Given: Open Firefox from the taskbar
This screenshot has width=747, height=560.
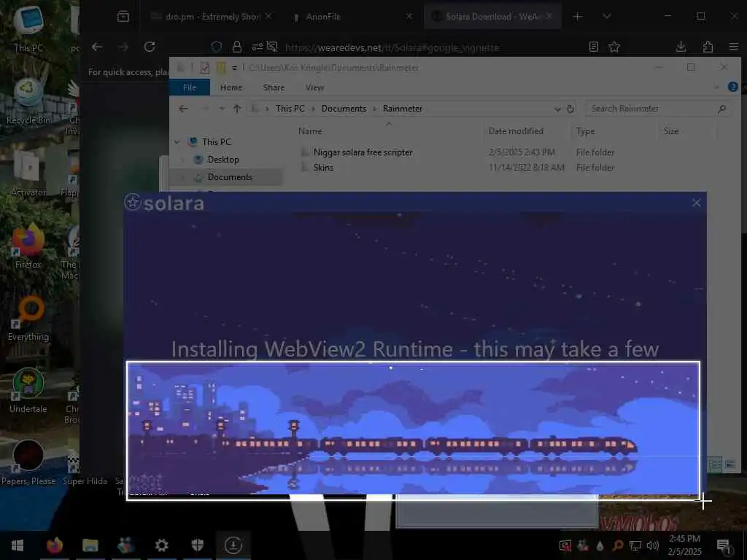Looking at the screenshot, I should pos(55,545).
